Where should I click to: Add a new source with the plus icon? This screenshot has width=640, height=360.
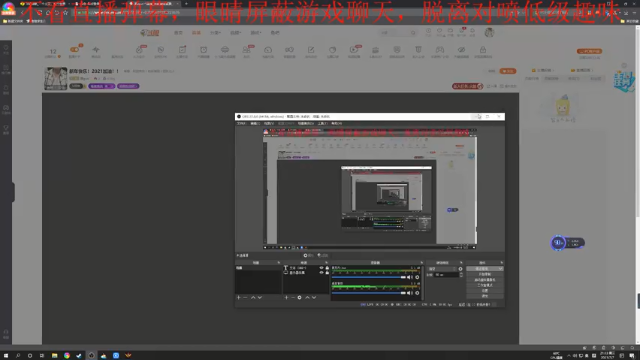[286, 298]
